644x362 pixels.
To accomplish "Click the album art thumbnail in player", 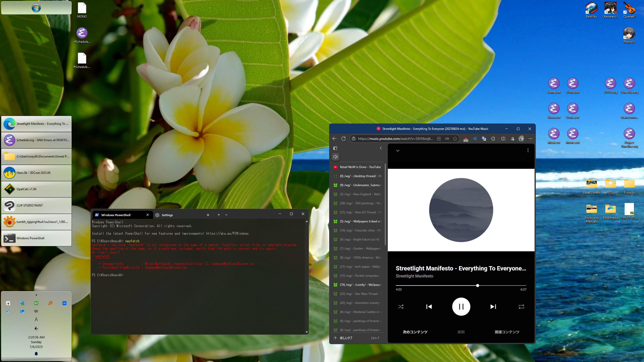I will [x=461, y=210].
